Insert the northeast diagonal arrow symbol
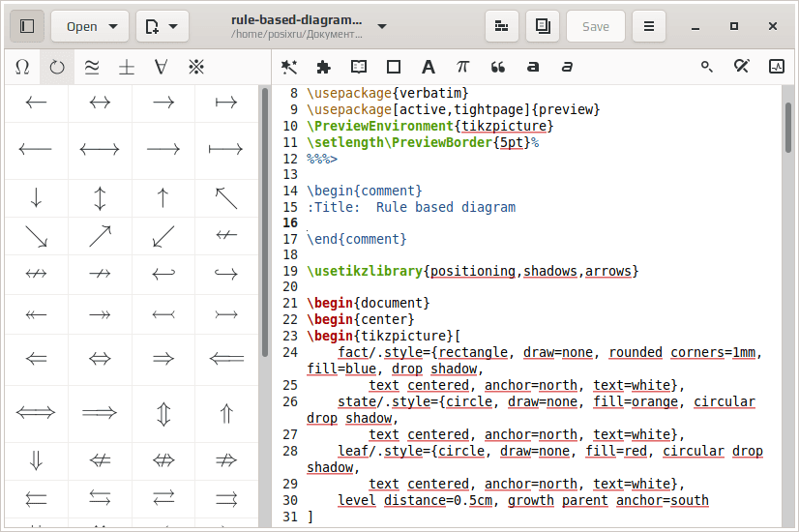This screenshot has width=799, height=532. click(100, 236)
